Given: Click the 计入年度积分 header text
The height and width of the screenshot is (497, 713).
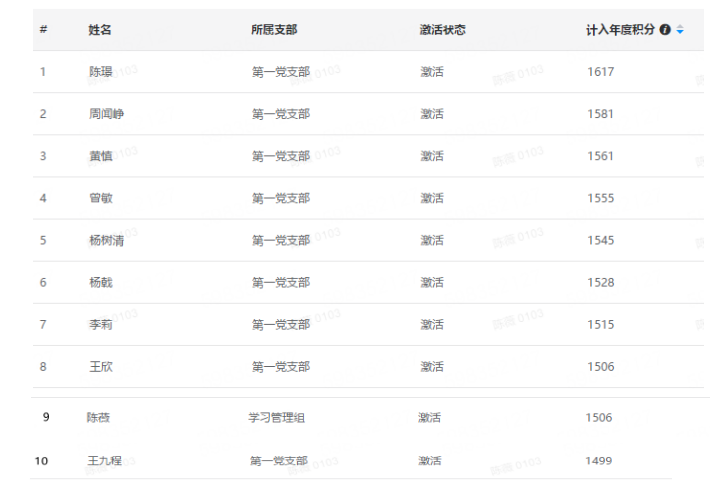Looking at the screenshot, I should (620, 30).
